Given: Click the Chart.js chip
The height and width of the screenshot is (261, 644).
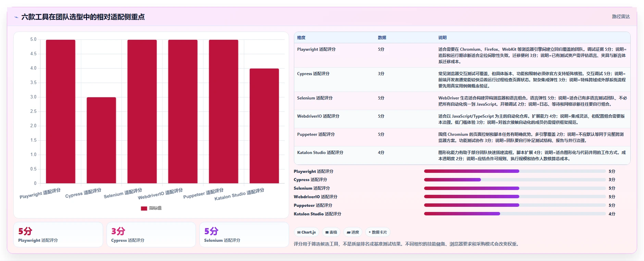Looking at the screenshot, I should pos(307,232).
